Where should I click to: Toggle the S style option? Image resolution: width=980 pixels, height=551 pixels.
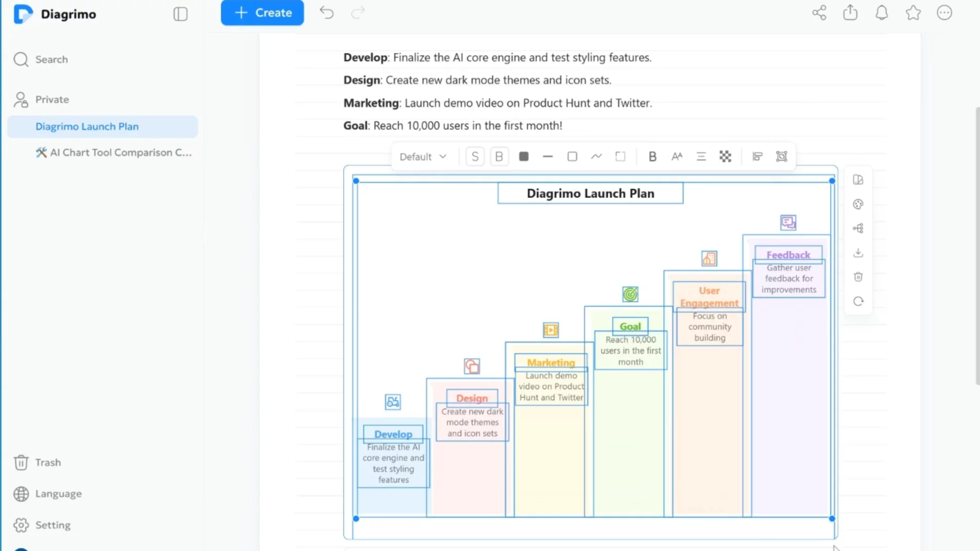tap(475, 156)
